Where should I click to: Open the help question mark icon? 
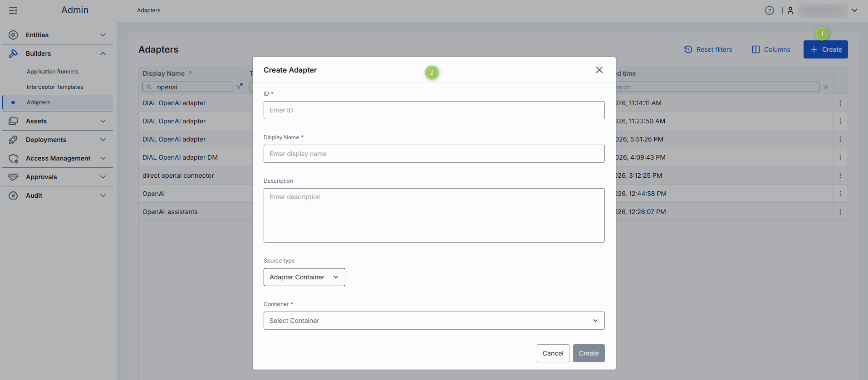pyautogui.click(x=769, y=10)
